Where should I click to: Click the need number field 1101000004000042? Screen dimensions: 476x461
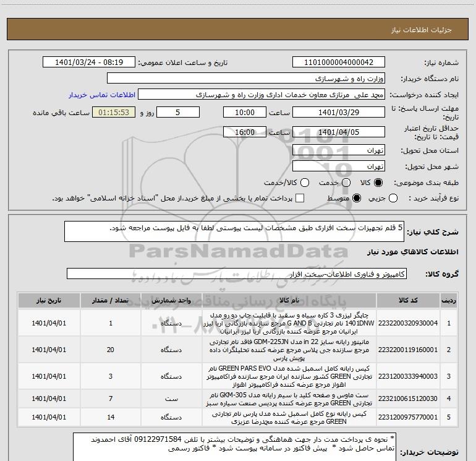[339, 62]
